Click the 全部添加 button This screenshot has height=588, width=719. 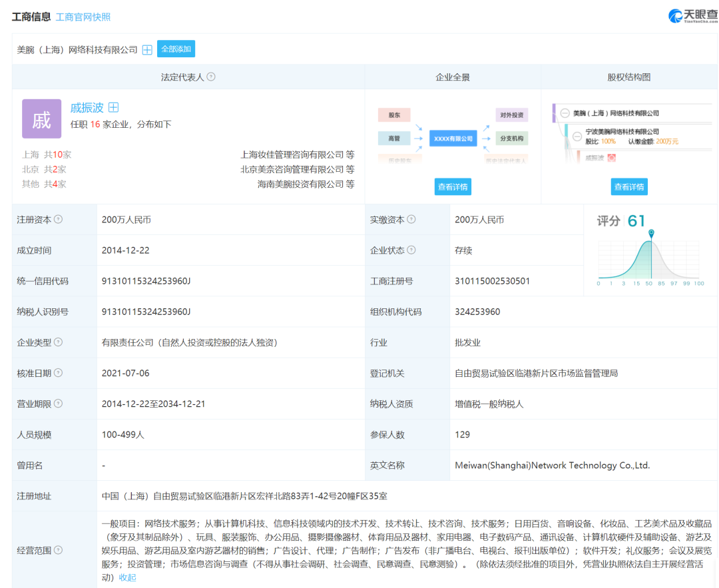click(176, 49)
